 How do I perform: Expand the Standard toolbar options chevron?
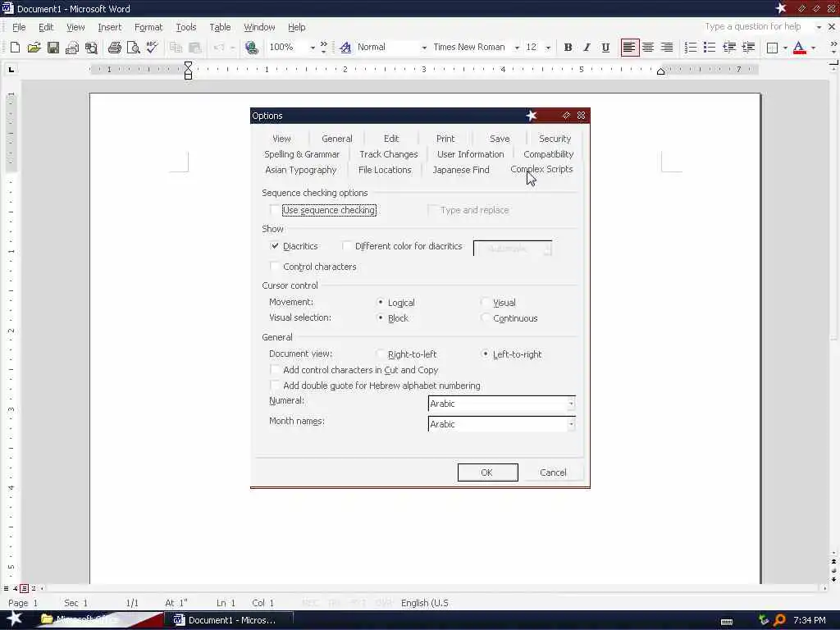pos(323,48)
